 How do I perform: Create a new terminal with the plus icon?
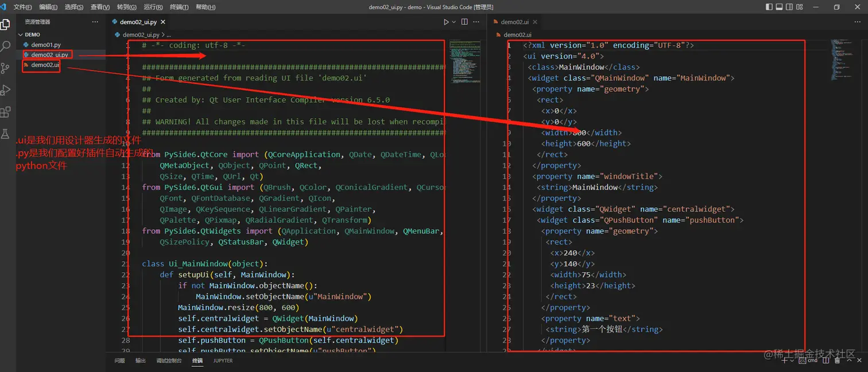coord(784,361)
